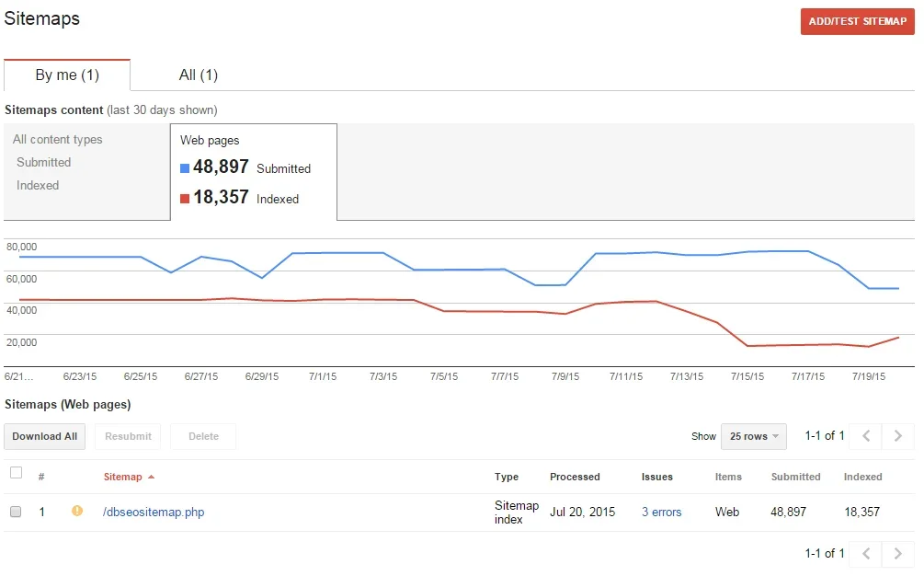This screenshot has height=576, width=924.
Task: Open the All (1) tab
Action: 198,75
